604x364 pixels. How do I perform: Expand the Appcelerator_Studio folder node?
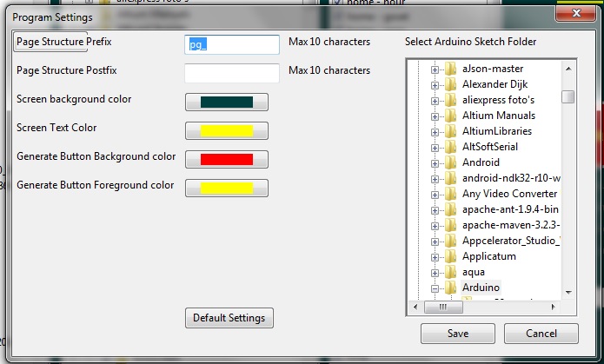tap(435, 242)
